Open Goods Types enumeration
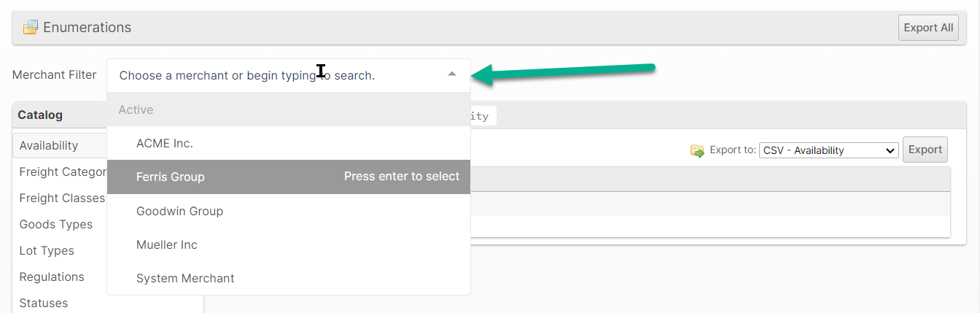 point(56,225)
